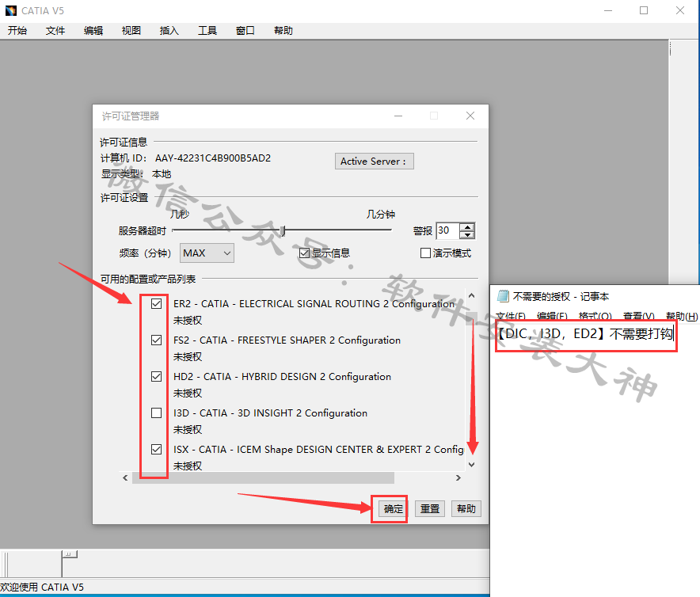Screen dimensions: 700x597
Task: Check the I3D 3D Insight checkbox
Action: (x=156, y=413)
